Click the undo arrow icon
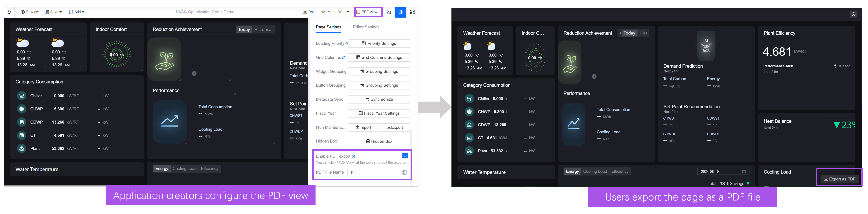868x214 pixels. click(9, 12)
